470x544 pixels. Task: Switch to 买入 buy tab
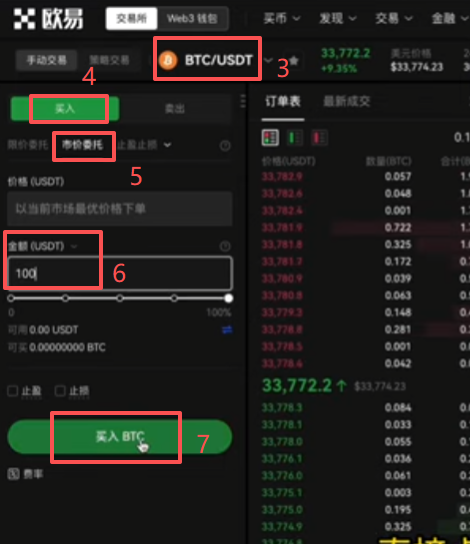65,109
